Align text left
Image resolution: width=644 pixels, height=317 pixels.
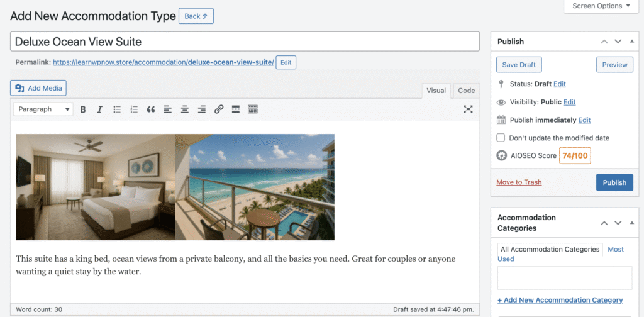[x=167, y=109]
